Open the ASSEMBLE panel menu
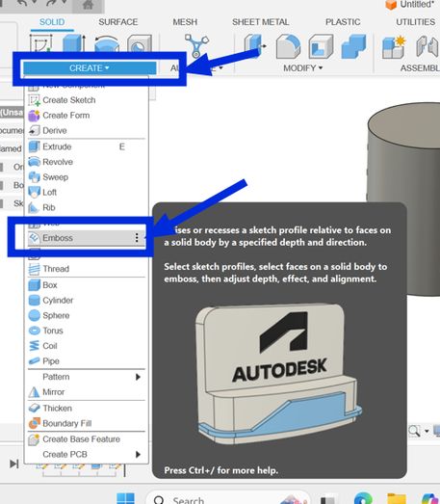The height and width of the screenshot is (504, 440). 420,68
